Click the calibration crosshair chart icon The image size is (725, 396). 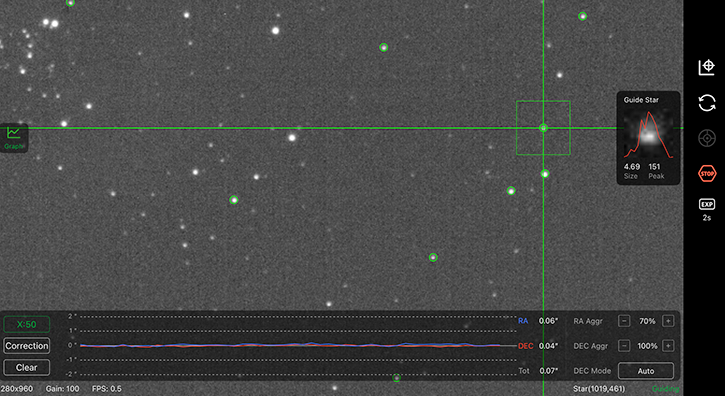click(707, 68)
